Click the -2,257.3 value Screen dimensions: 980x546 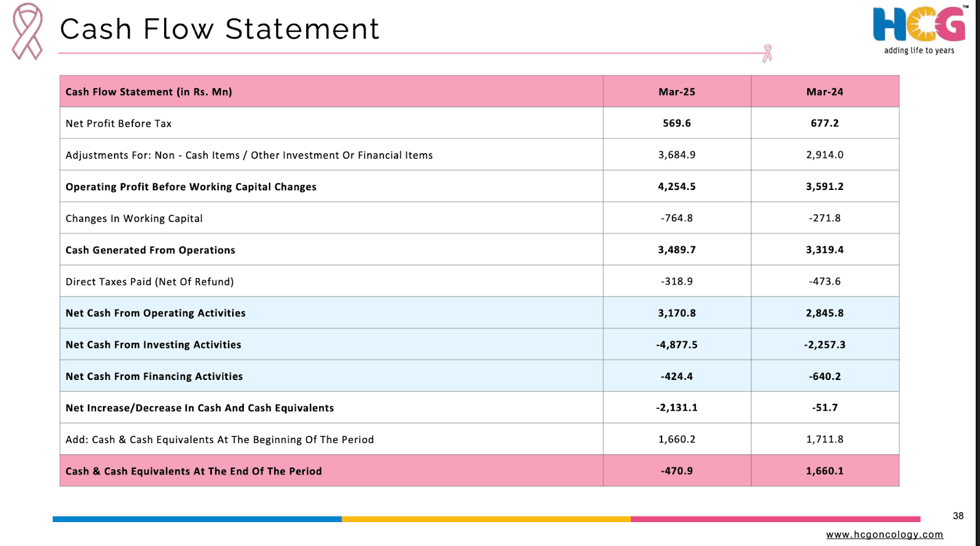pos(824,345)
